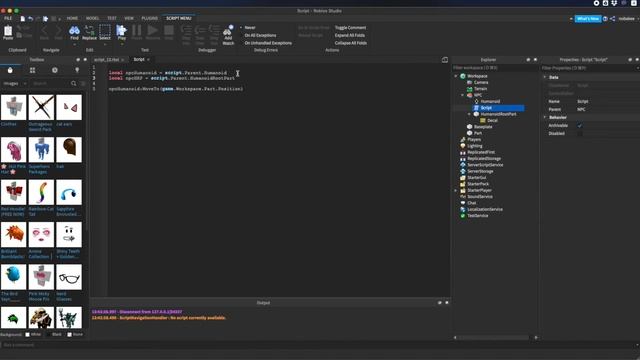The height and width of the screenshot is (360, 640).
Task: Click the Collapse All Folds action
Action: [x=351, y=43]
